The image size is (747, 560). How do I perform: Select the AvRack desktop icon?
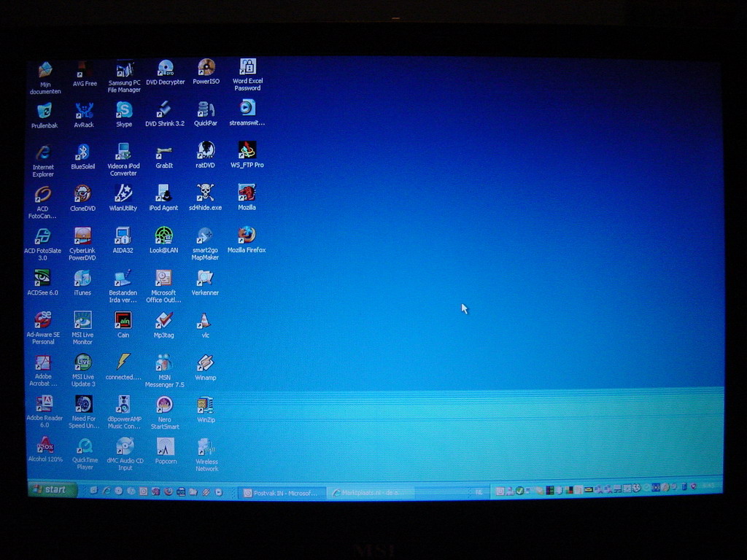84,115
